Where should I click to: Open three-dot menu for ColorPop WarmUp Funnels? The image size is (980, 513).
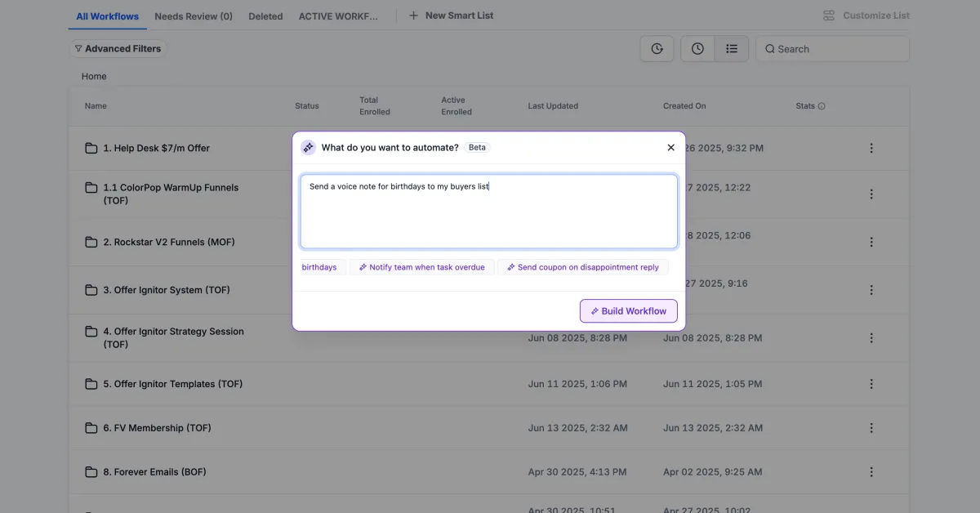tap(871, 194)
